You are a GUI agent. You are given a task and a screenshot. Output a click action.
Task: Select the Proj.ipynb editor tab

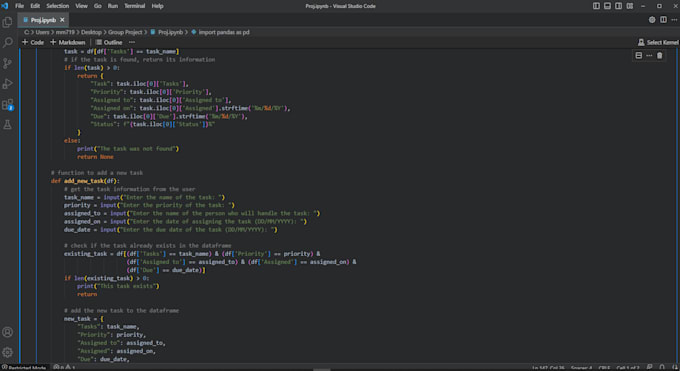tap(43, 20)
